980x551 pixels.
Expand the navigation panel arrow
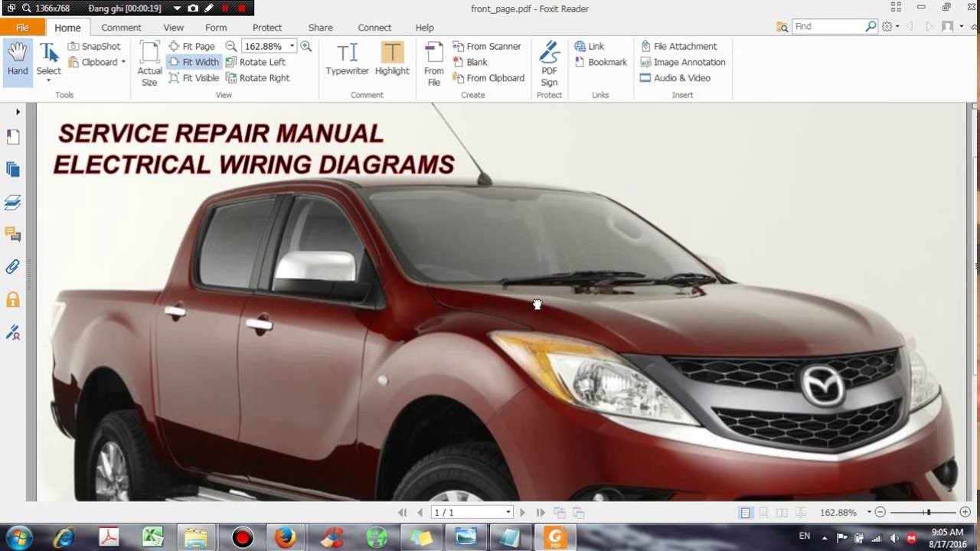click(18, 112)
